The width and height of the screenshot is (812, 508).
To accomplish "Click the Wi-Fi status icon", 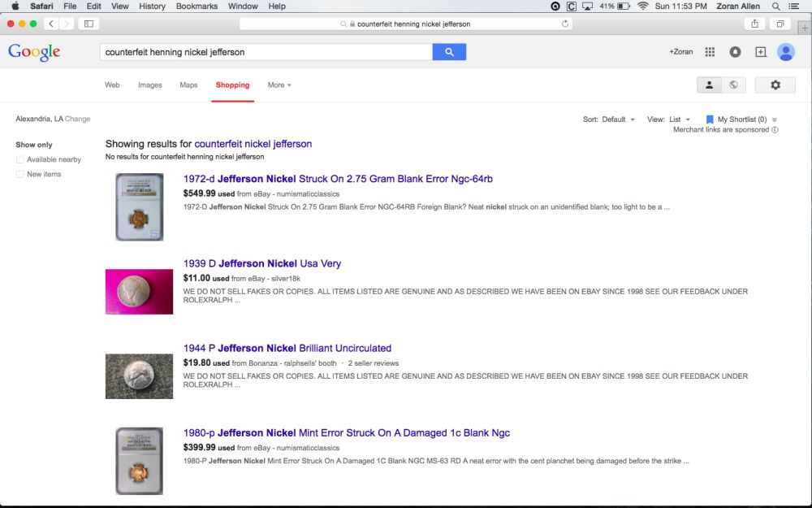I will pos(642,7).
